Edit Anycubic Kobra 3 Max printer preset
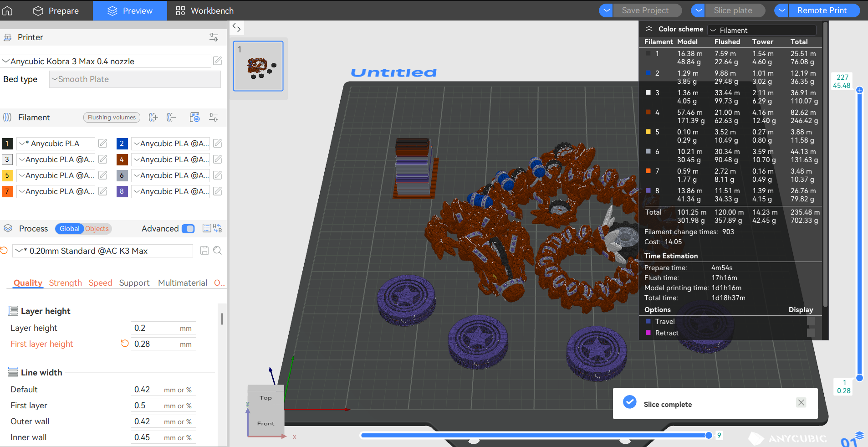 tap(218, 61)
